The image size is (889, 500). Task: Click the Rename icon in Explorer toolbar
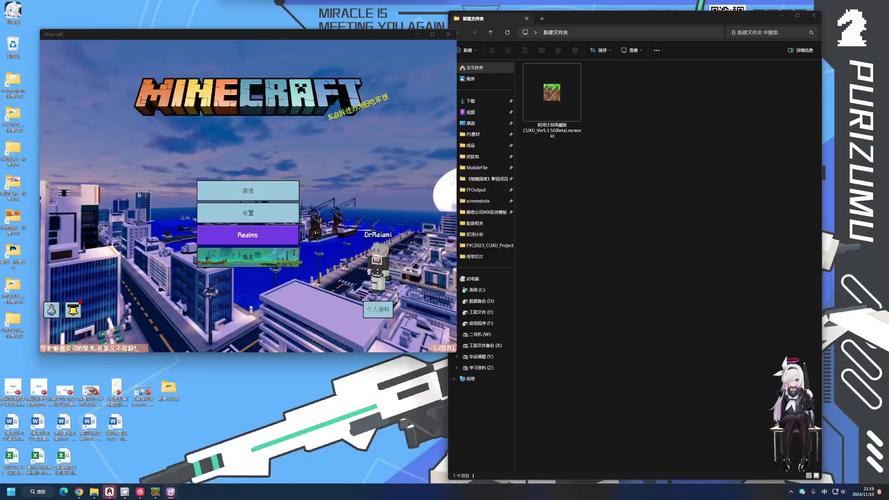coord(541,50)
